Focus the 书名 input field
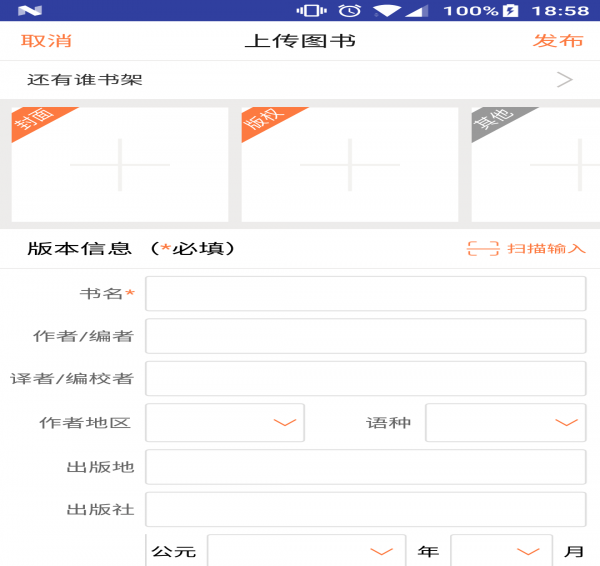Image resolution: width=600 pixels, height=566 pixels. 365,294
